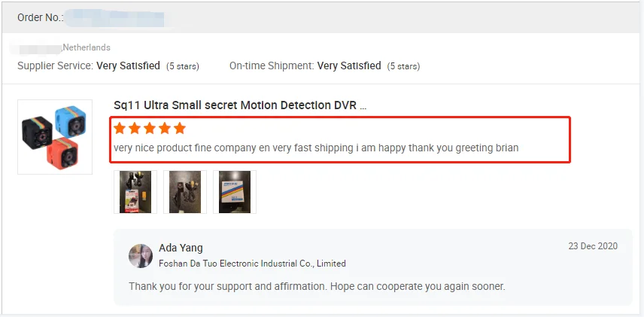Image resolution: width=644 pixels, height=317 pixels.
Task: Open the Sq11 camera product image
Action: click(x=54, y=137)
